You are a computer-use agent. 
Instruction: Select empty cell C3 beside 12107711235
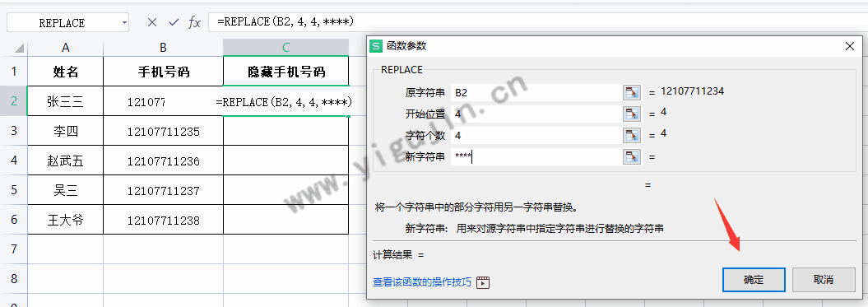[x=286, y=131]
